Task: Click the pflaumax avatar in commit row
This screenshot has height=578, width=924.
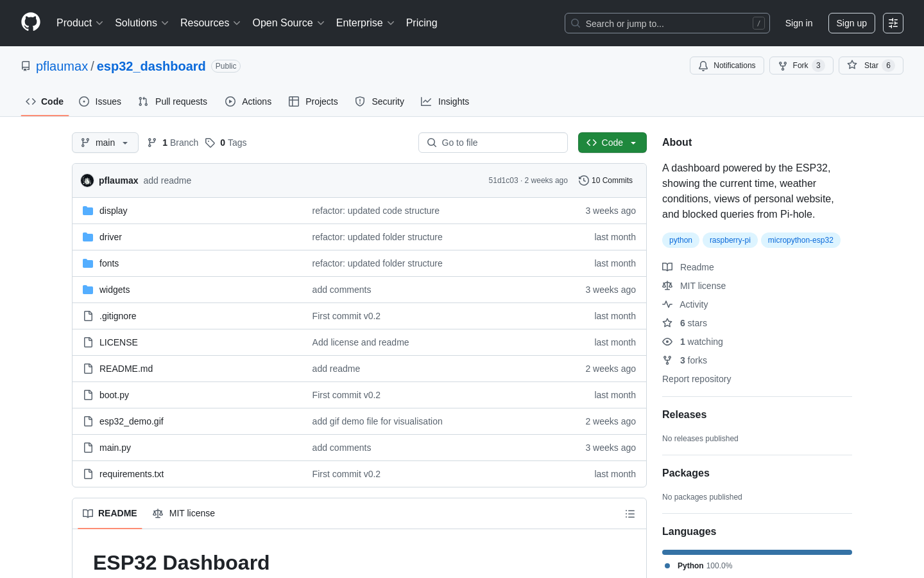Action: point(87,180)
